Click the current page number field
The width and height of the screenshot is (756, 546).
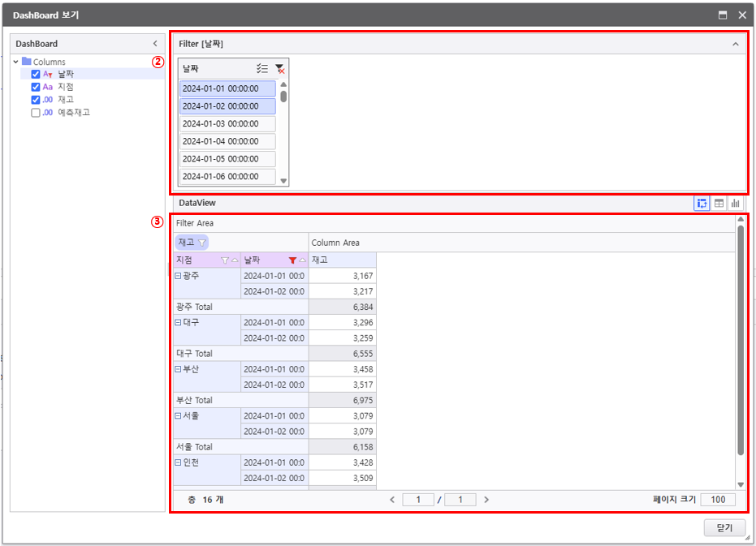click(x=418, y=500)
